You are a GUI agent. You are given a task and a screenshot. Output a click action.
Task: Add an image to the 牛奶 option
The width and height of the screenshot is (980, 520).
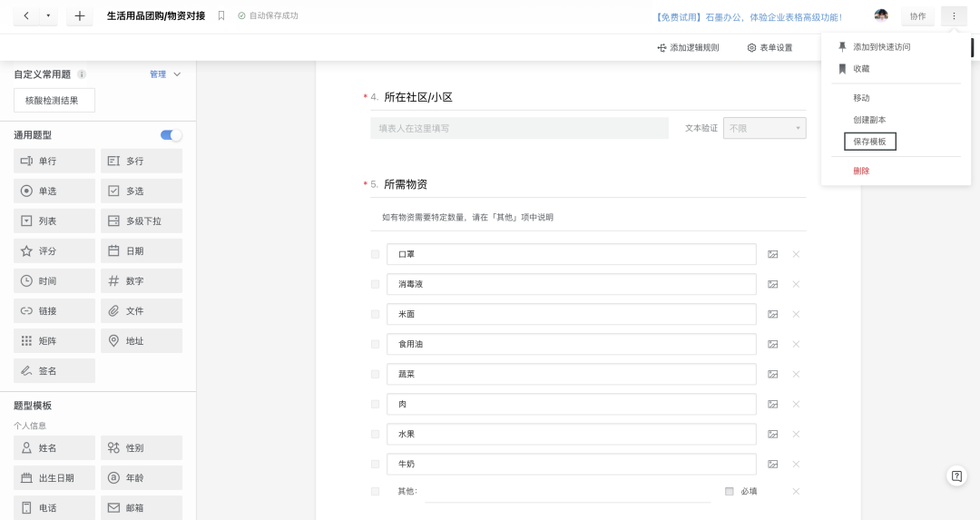773,465
